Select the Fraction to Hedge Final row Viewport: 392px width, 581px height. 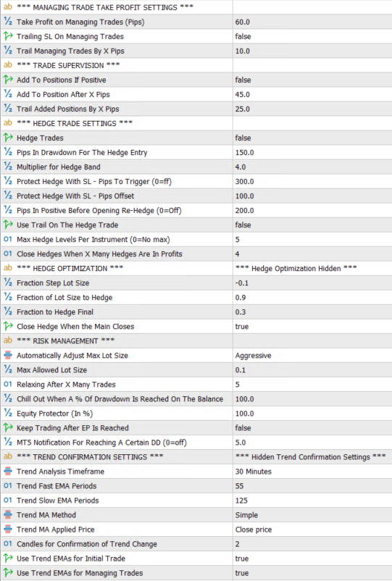196,312
